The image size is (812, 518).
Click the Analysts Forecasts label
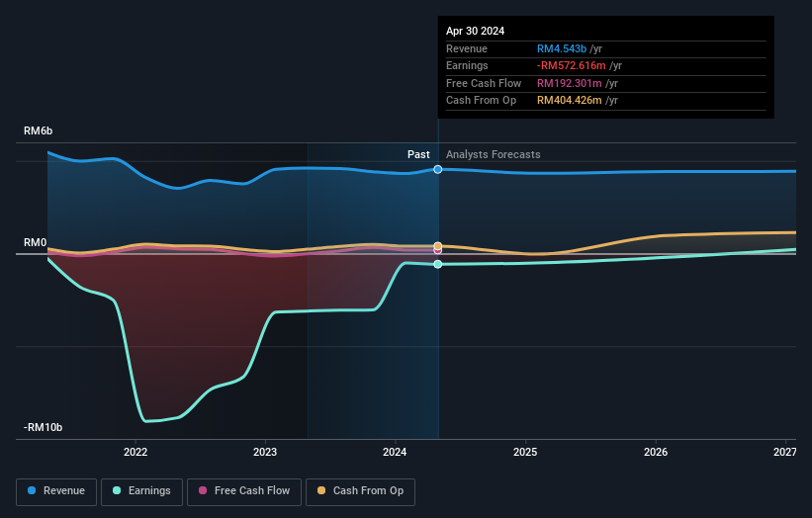point(493,155)
